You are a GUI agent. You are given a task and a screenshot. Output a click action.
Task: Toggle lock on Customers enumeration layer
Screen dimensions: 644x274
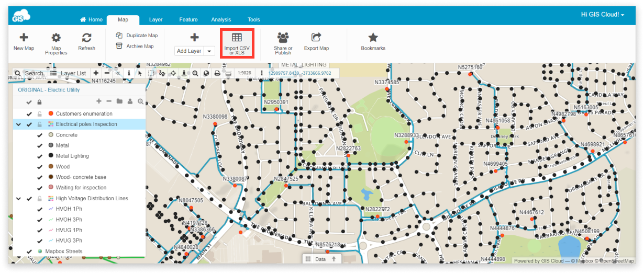pyautogui.click(x=39, y=113)
